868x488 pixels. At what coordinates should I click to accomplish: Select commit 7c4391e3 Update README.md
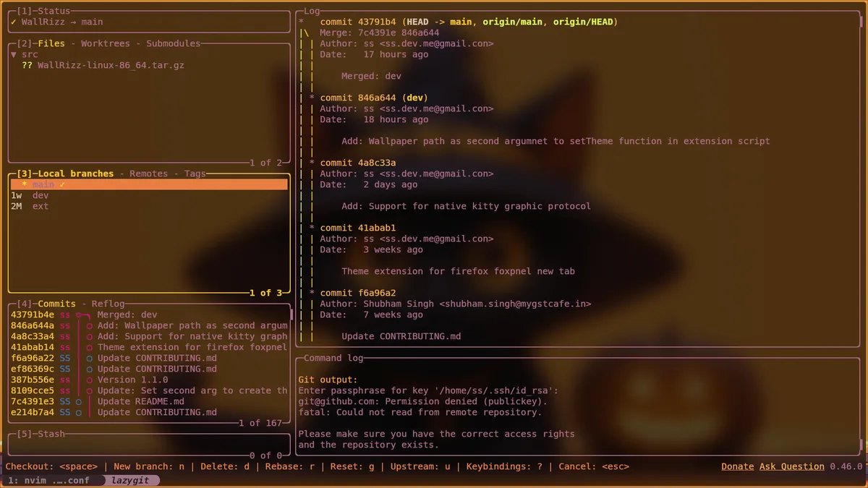pos(149,401)
